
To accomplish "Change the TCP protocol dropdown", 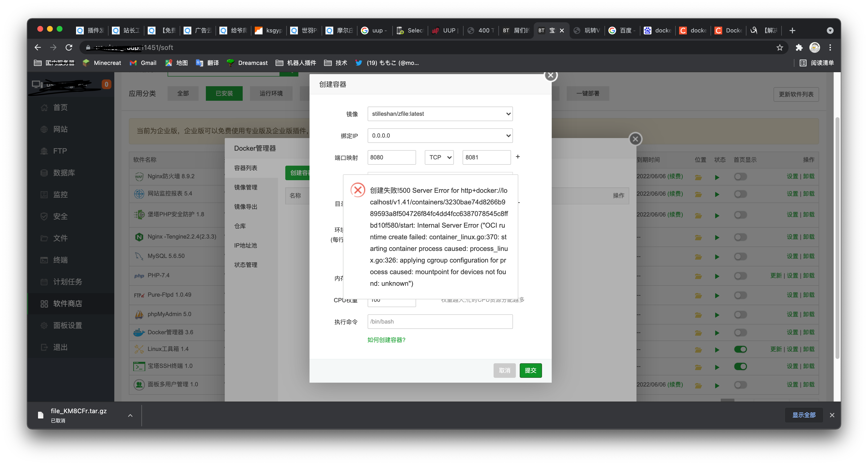I will pyautogui.click(x=439, y=157).
